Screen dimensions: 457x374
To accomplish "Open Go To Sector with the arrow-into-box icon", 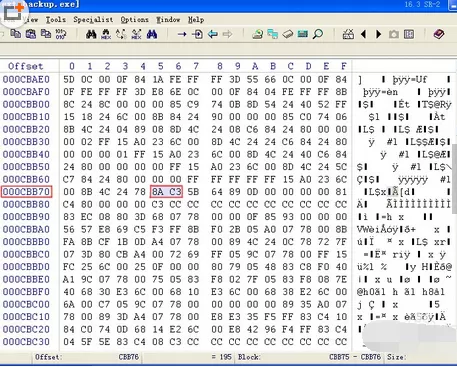I will point(197,34).
